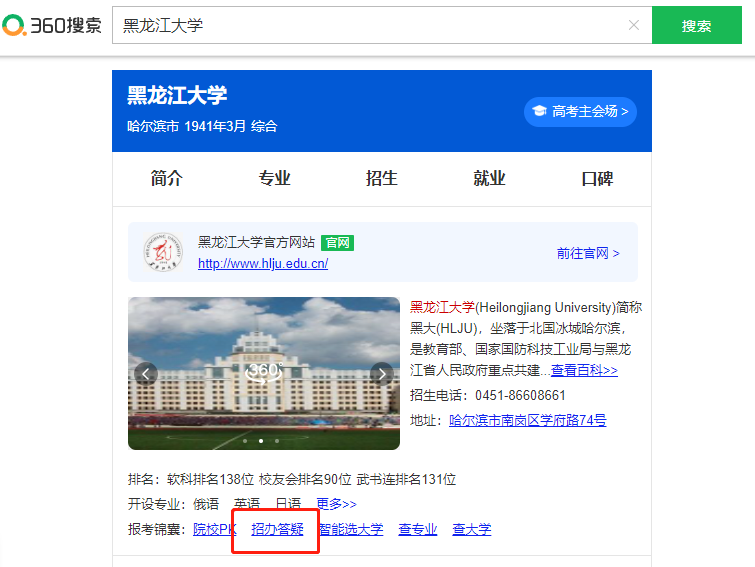Switch to the 招生 tab

tap(382, 179)
